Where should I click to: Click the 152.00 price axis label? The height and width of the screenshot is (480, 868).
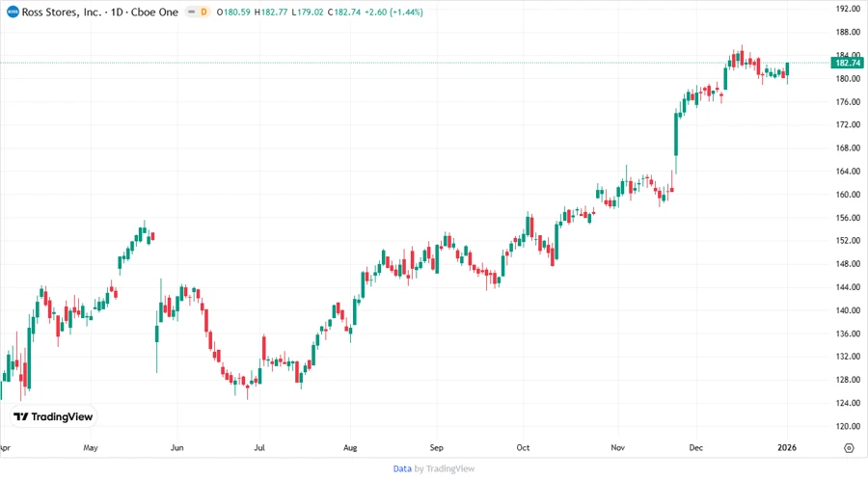click(848, 241)
